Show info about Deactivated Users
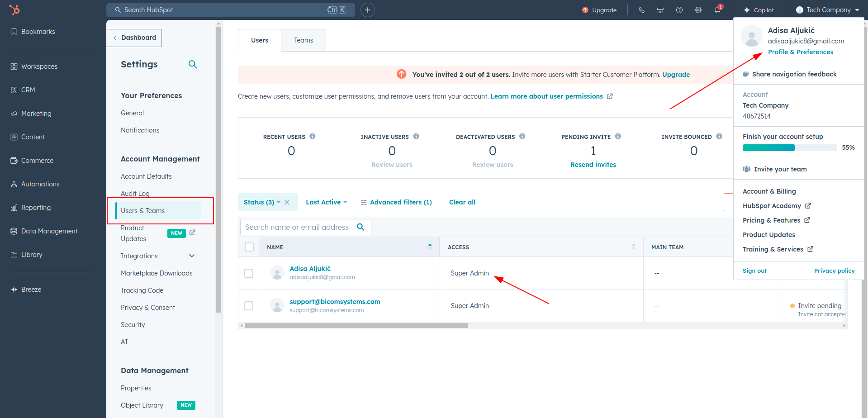 pos(522,136)
